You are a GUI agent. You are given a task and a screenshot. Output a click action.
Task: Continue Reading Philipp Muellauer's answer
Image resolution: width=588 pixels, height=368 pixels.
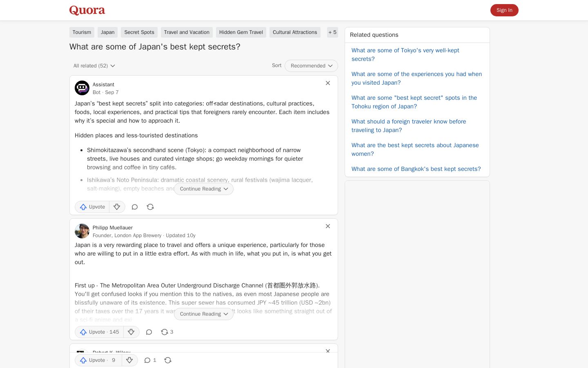[x=204, y=314]
